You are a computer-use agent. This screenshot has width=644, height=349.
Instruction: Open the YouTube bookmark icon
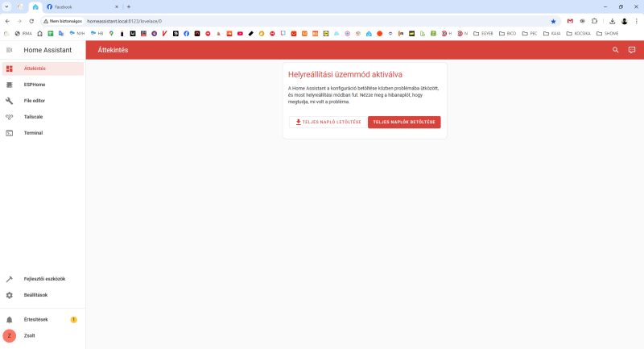(x=240, y=34)
